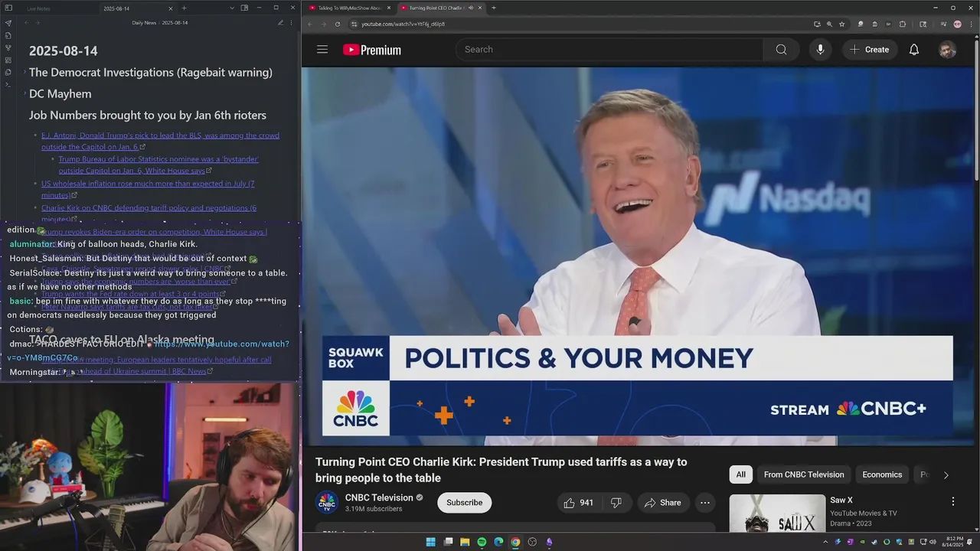Reload the page in Chrome

coord(338,24)
